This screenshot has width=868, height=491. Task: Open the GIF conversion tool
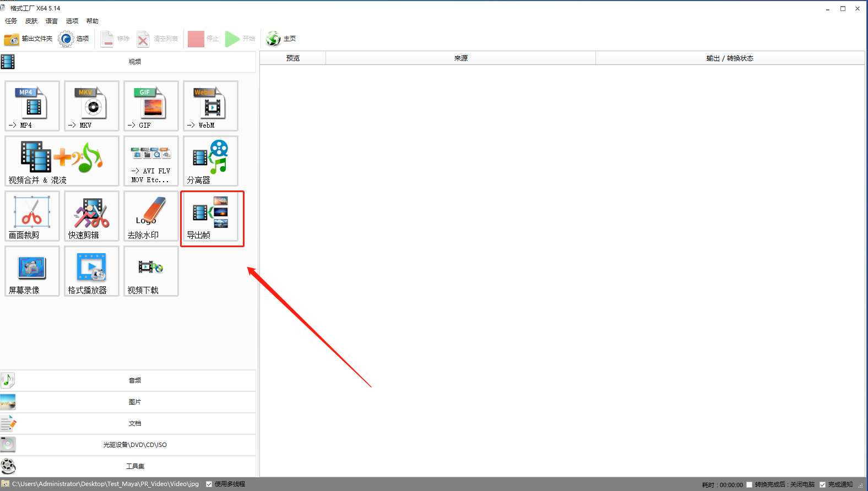[x=151, y=106]
